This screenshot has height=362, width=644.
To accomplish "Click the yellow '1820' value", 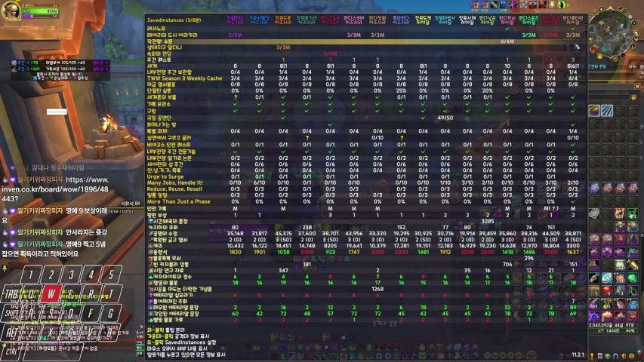I will (235, 252).
